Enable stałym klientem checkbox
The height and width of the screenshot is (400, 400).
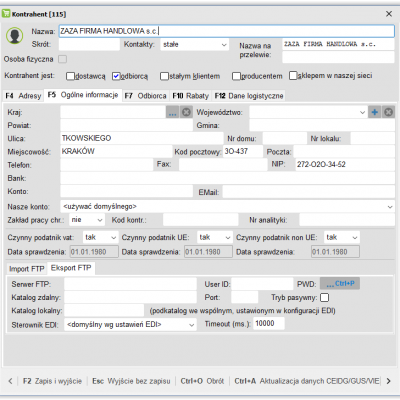pyautogui.click(x=164, y=76)
